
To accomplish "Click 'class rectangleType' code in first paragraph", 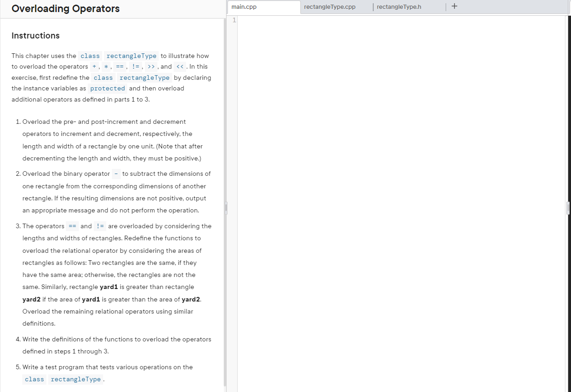I will click(x=118, y=56).
